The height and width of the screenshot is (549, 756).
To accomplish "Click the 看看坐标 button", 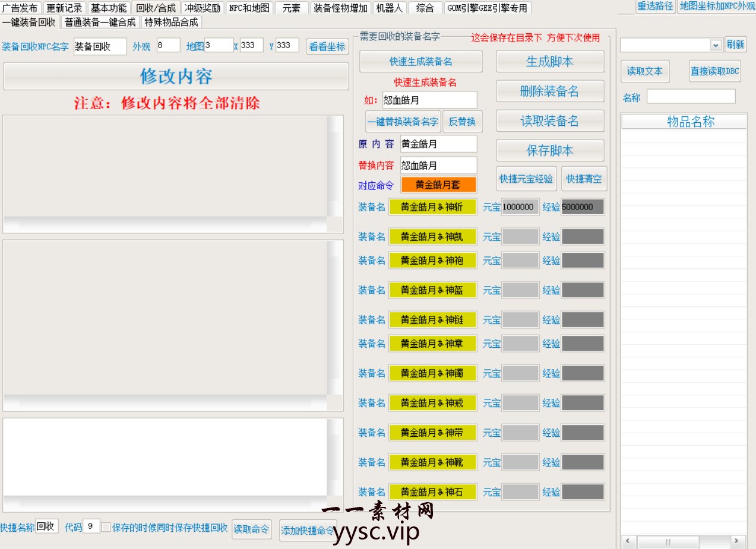I will pyautogui.click(x=327, y=46).
